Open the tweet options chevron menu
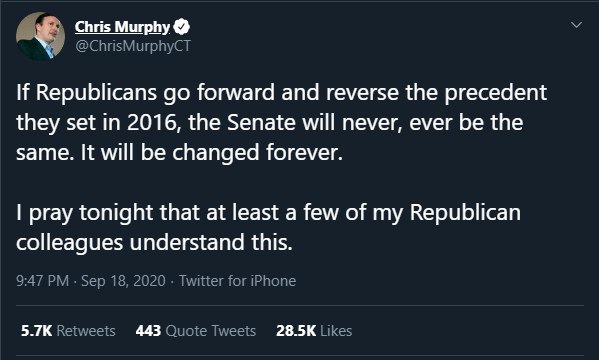Image resolution: width=599 pixels, height=360 pixels. (x=576, y=25)
